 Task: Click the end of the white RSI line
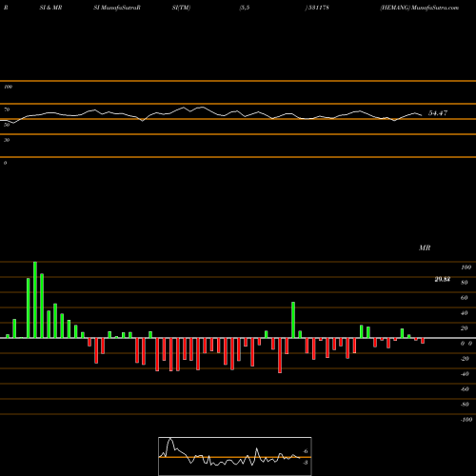(422, 115)
